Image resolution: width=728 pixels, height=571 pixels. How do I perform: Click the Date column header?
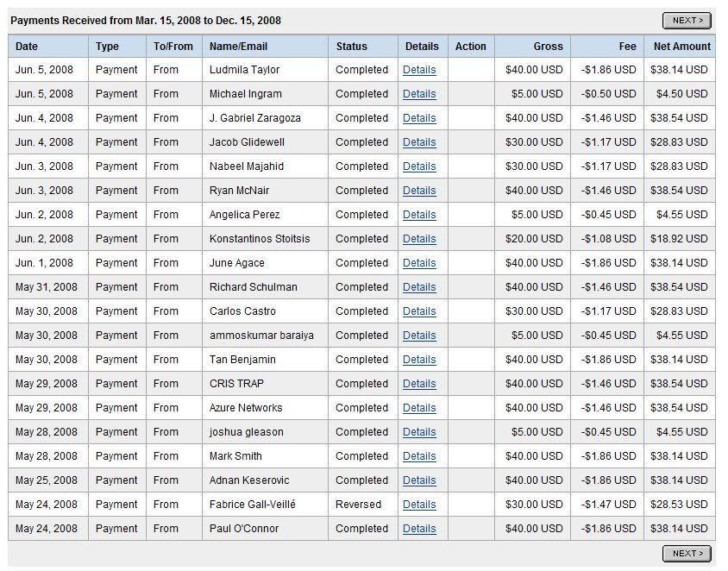[x=27, y=47]
